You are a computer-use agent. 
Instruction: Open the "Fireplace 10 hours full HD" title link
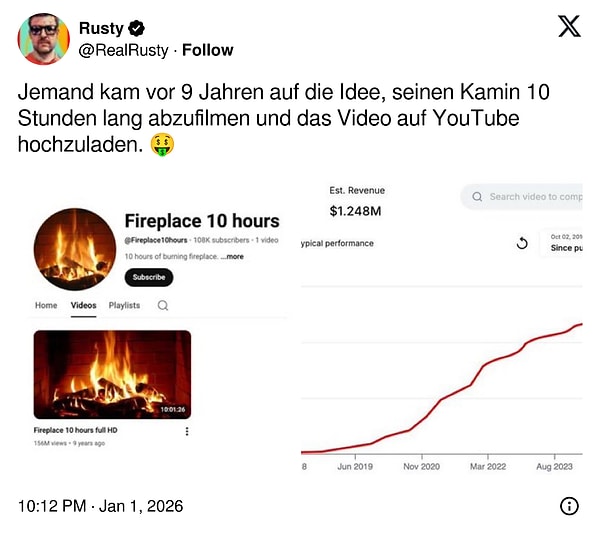[x=76, y=430]
